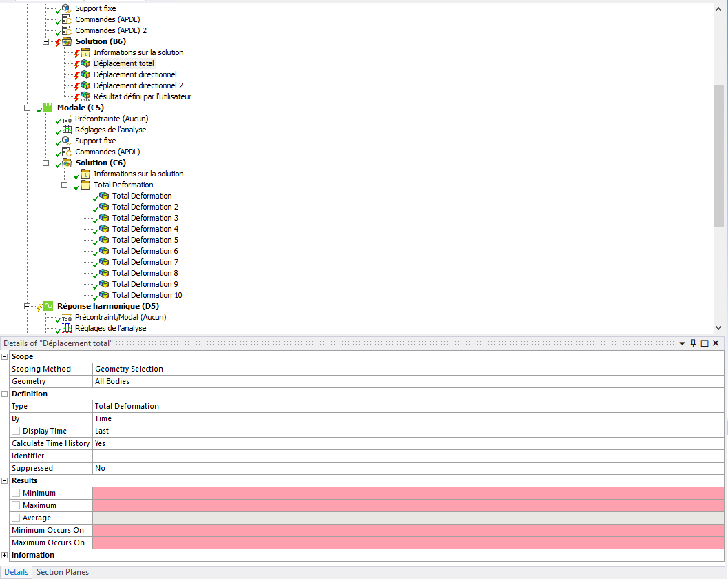728x579 pixels.
Task: Click the Calculate Time History value Yes
Action: [x=408, y=443]
